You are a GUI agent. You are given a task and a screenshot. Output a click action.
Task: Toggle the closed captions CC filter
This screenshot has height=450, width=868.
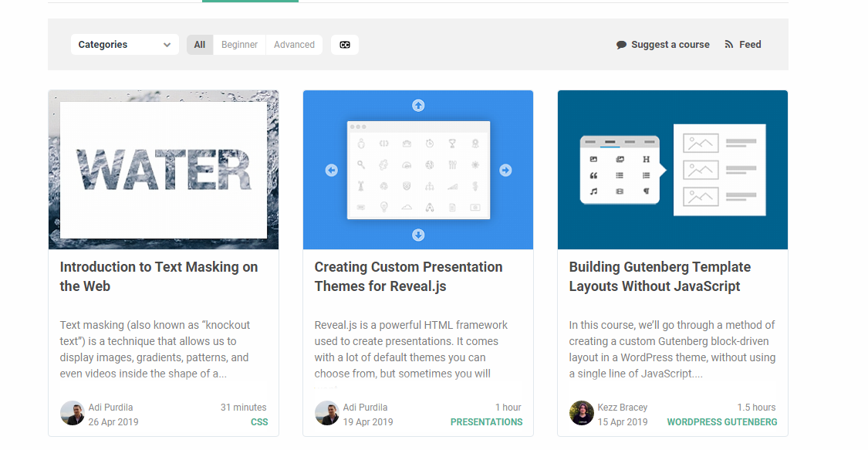coord(344,45)
